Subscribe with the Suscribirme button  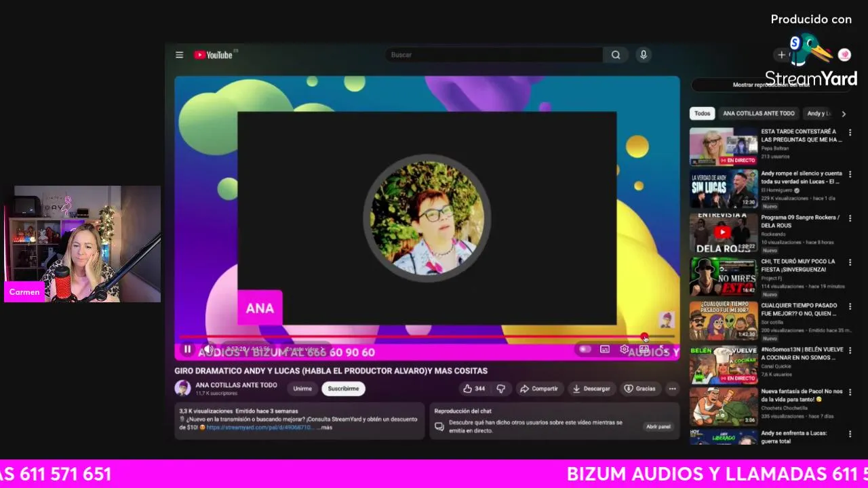coord(343,388)
